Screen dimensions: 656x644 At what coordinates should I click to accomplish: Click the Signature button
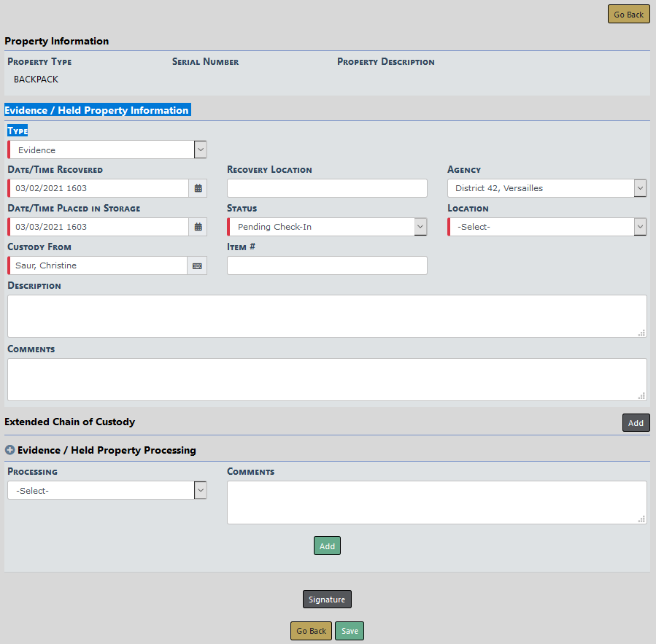click(x=327, y=600)
